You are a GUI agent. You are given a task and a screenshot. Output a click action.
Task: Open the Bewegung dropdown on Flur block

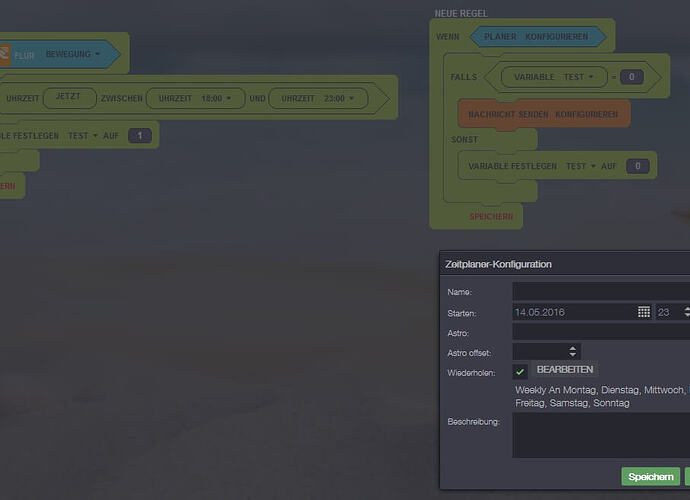tap(73, 54)
